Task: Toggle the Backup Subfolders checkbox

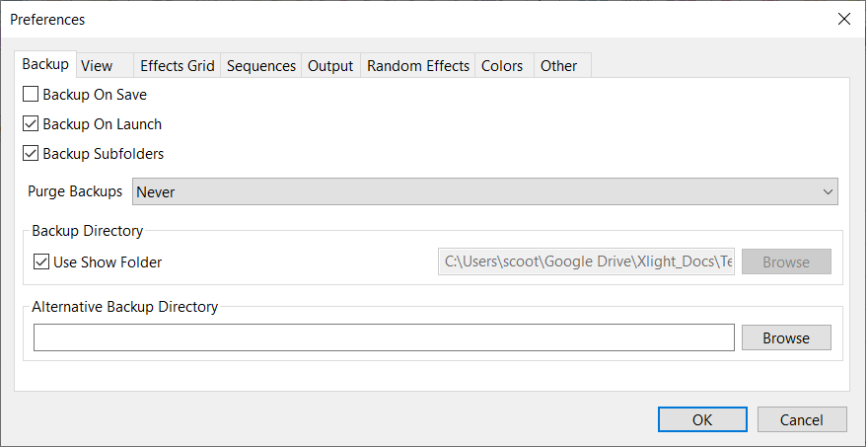Action: pyautogui.click(x=31, y=153)
